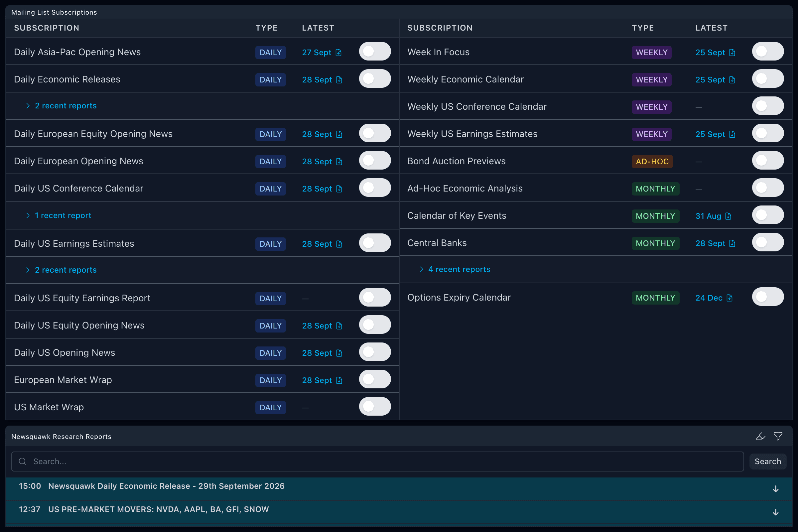Expand 1 recent report under US Conference Calendar

tap(59, 215)
